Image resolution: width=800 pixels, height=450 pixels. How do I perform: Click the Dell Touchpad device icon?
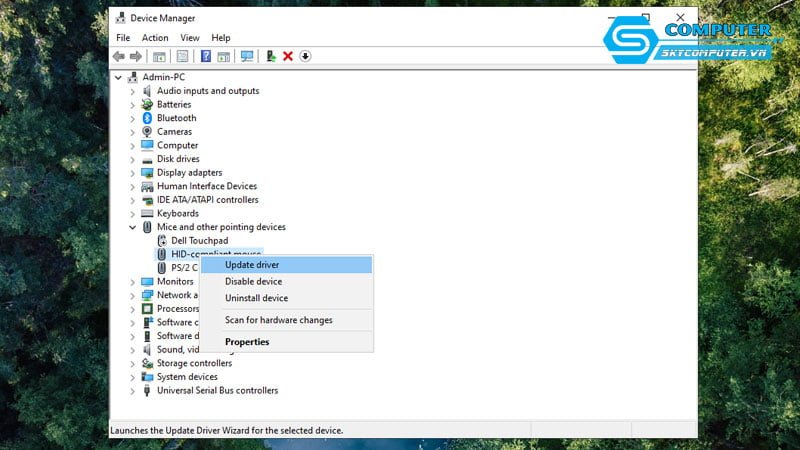pyautogui.click(x=162, y=241)
